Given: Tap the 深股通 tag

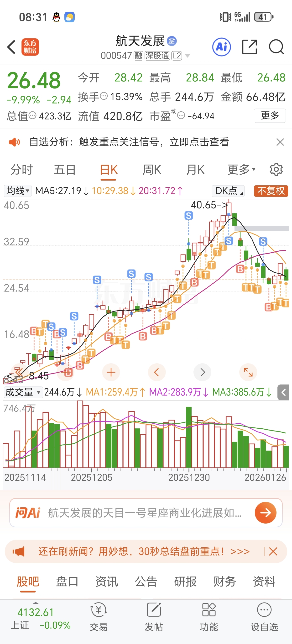Looking at the screenshot, I should point(157,56).
